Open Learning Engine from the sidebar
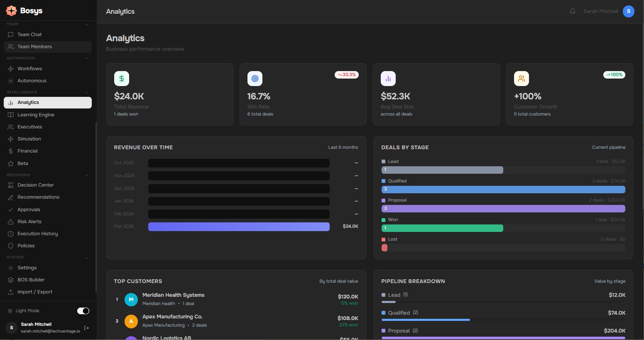Image resolution: width=644 pixels, height=340 pixels. pos(36,115)
